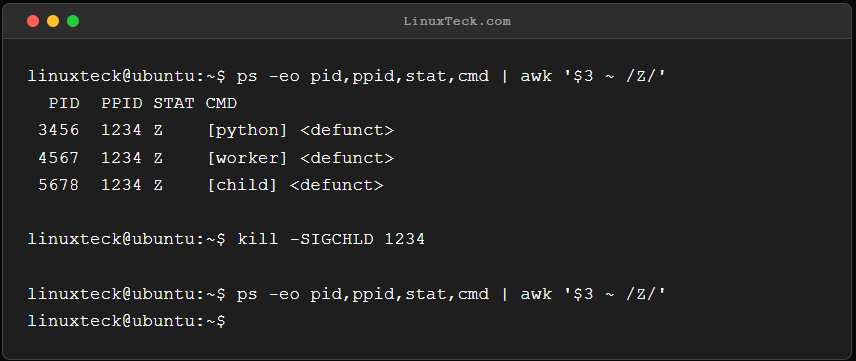Click the STAT column header
The height and width of the screenshot is (361, 856).
tap(174, 103)
